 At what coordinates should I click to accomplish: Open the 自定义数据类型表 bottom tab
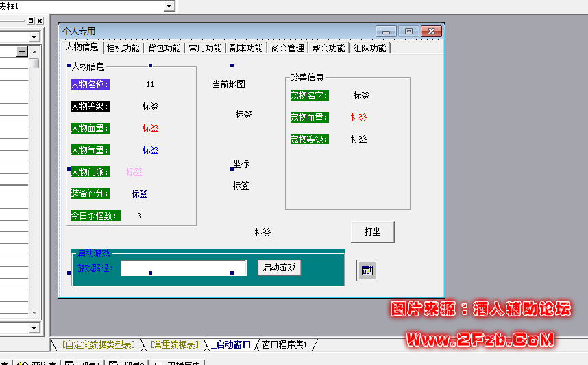point(98,344)
